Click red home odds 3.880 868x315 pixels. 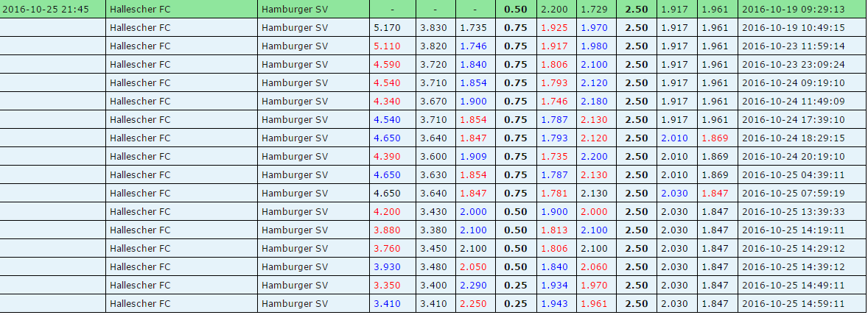point(387,230)
